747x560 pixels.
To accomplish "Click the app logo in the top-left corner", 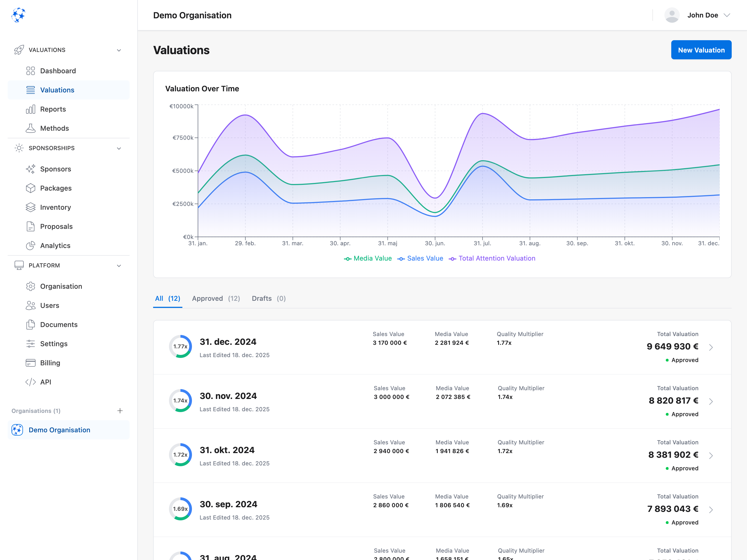I will tap(19, 15).
